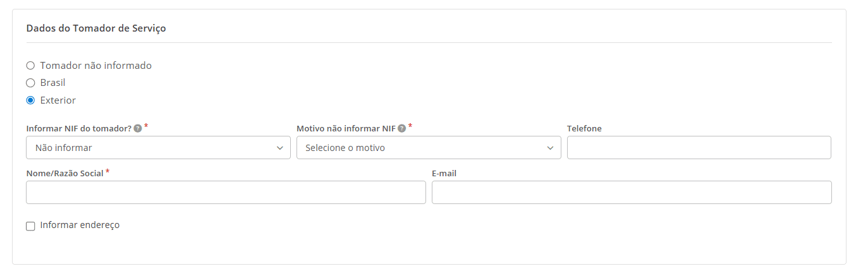868x271 pixels.
Task: Click the Brasil label text
Action: click(x=52, y=83)
